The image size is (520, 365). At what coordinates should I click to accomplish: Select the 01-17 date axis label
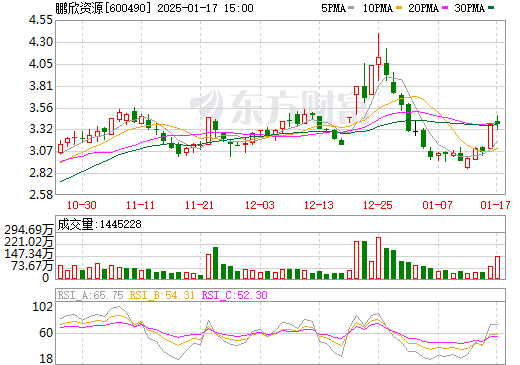[495, 205]
